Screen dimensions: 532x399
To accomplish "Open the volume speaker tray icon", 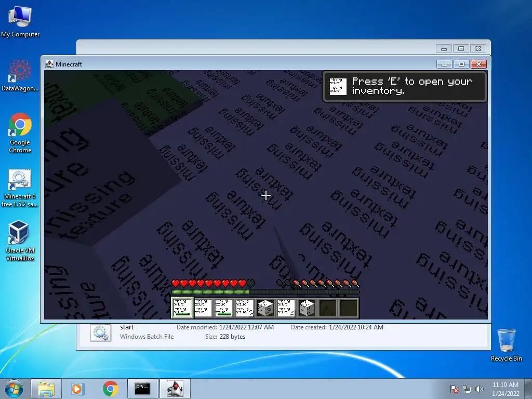I will pos(480,389).
